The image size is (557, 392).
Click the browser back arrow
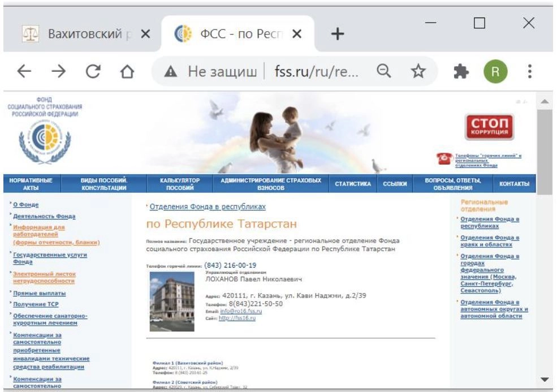[24, 72]
